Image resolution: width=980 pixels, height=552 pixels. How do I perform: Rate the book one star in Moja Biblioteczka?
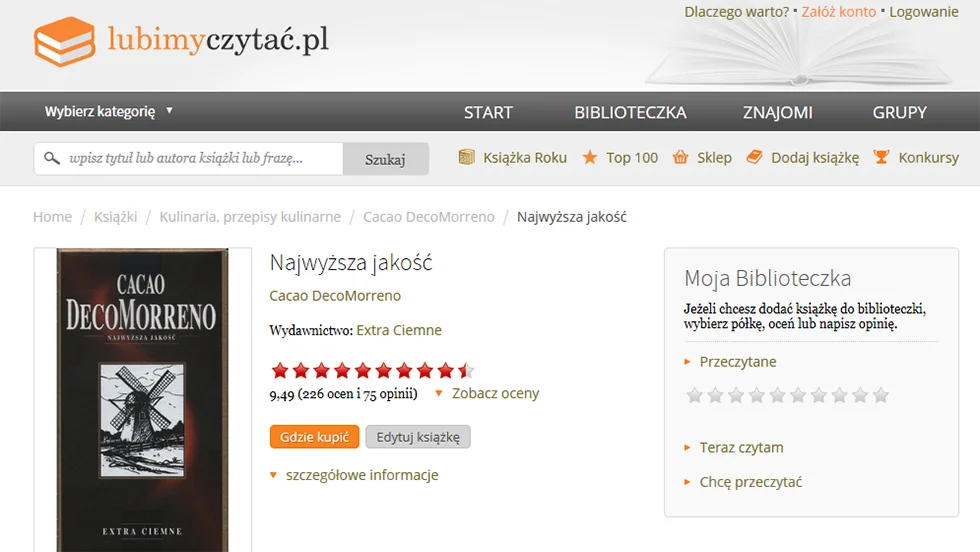(694, 395)
